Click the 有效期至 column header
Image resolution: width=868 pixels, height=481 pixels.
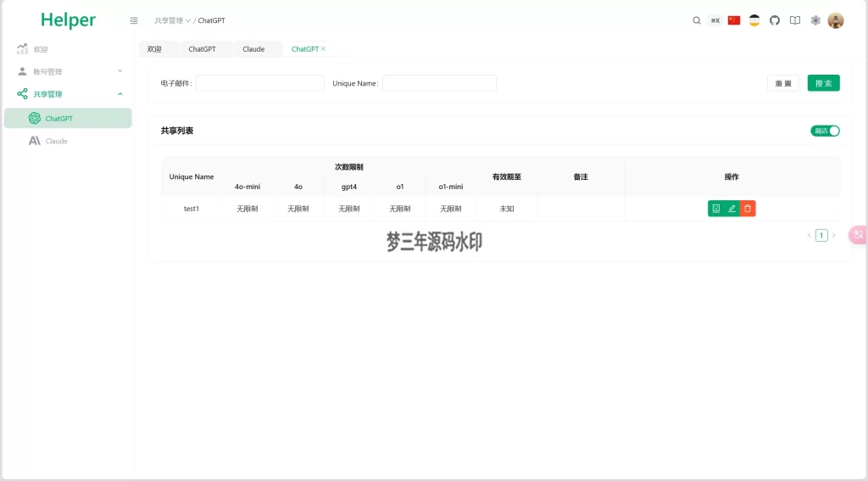point(507,176)
